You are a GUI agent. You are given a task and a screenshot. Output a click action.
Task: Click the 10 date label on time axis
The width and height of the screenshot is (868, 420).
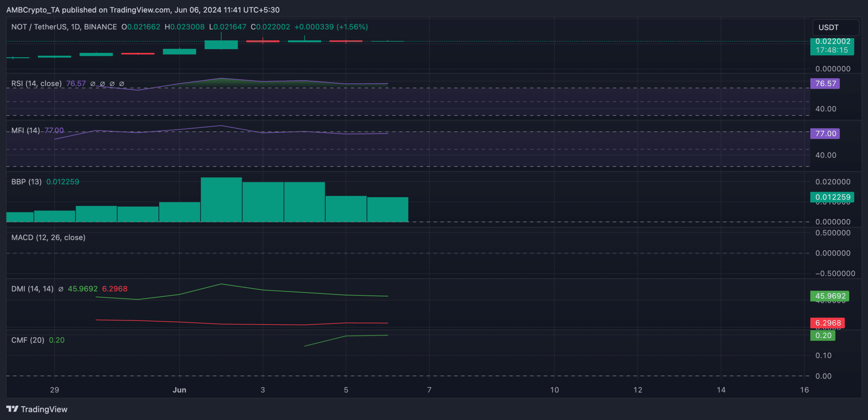click(554, 390)
